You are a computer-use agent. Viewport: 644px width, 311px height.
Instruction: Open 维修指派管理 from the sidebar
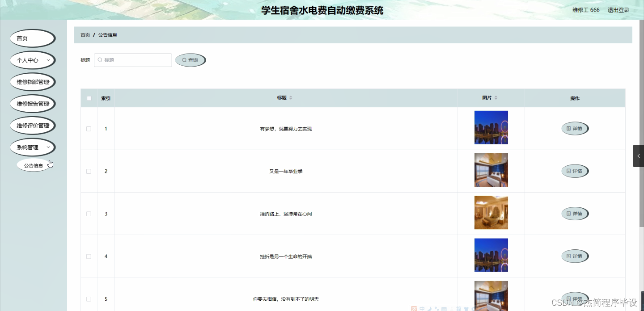(x=32, y=82)
